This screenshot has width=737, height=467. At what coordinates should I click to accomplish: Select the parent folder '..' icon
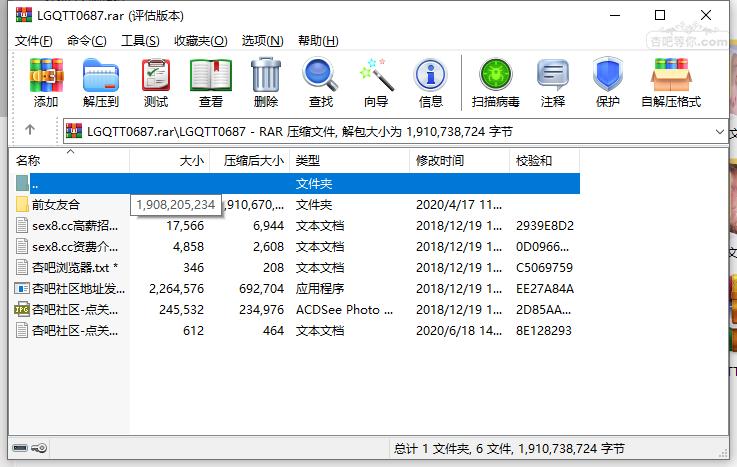[22, 183]
